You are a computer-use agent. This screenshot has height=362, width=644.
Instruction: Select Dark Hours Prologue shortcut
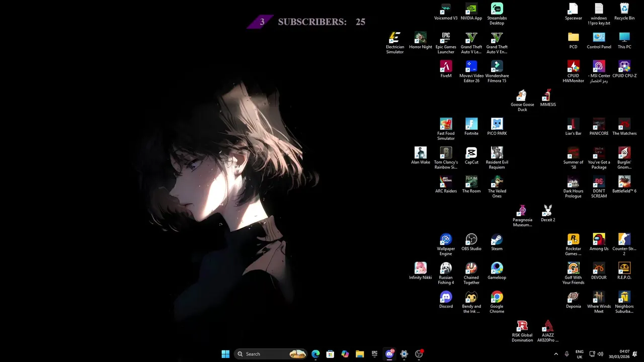[x=573, y=187]
